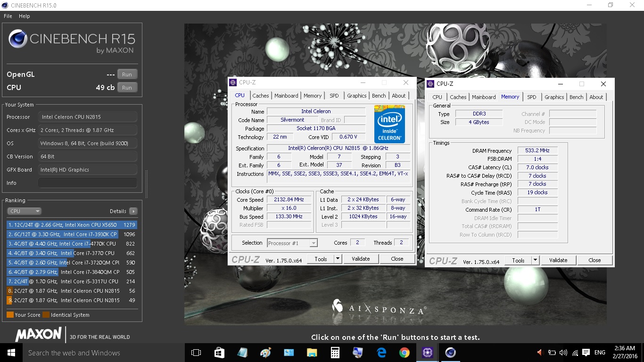
Task: Select ranking entry Core i5-3317U
Action: point(72,281)
